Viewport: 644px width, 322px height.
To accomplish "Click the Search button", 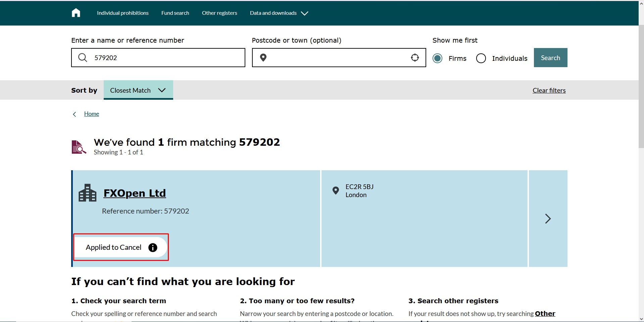I will pyautogui.click(x=550, y=58).
